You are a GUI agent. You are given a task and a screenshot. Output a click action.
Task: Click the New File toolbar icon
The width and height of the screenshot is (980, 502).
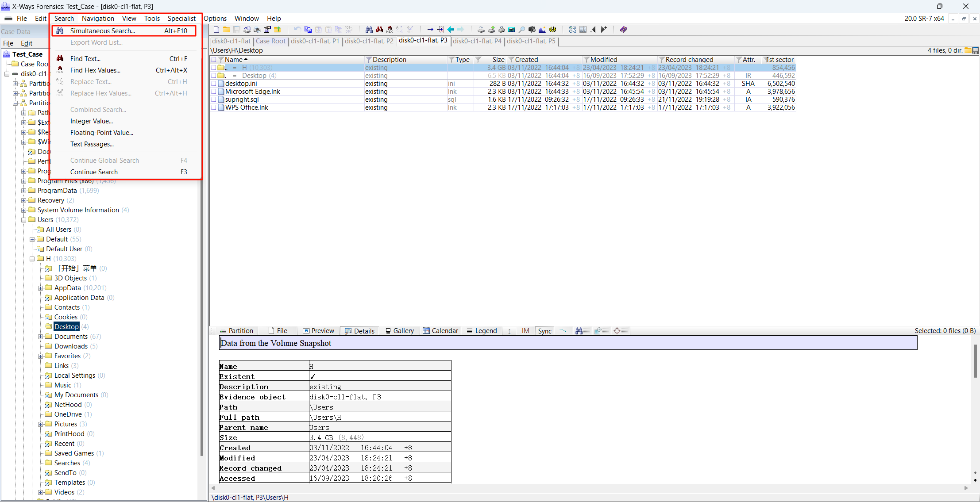click(216, 30)
